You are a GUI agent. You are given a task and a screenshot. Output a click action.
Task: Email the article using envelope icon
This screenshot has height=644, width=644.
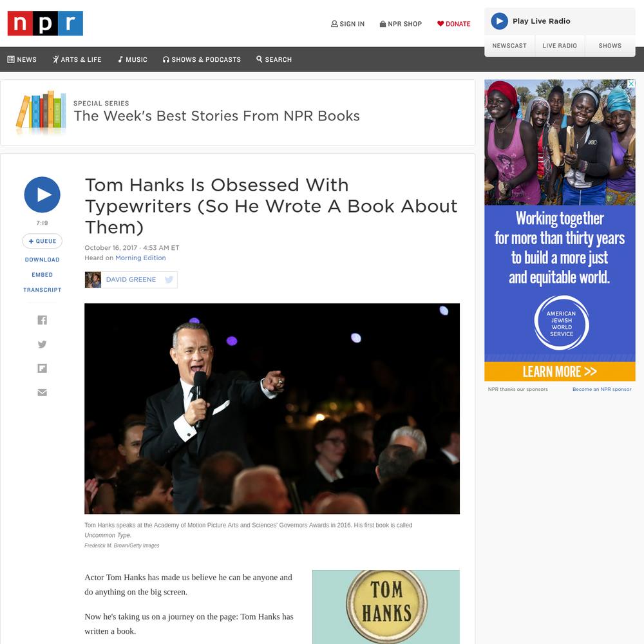(43, 392)
